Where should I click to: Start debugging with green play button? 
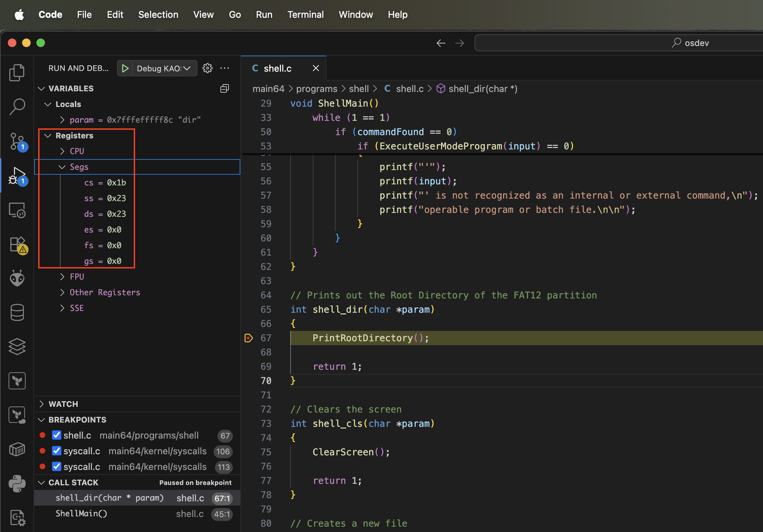coord(125,68)
